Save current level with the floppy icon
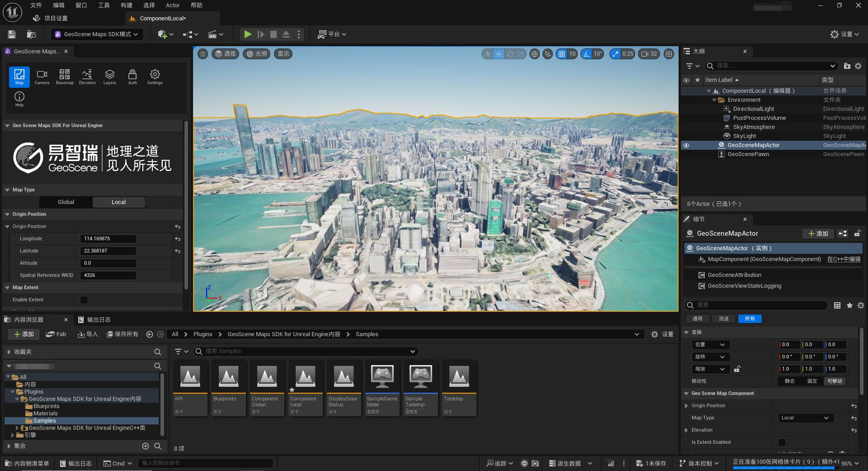 click(12, 34)
